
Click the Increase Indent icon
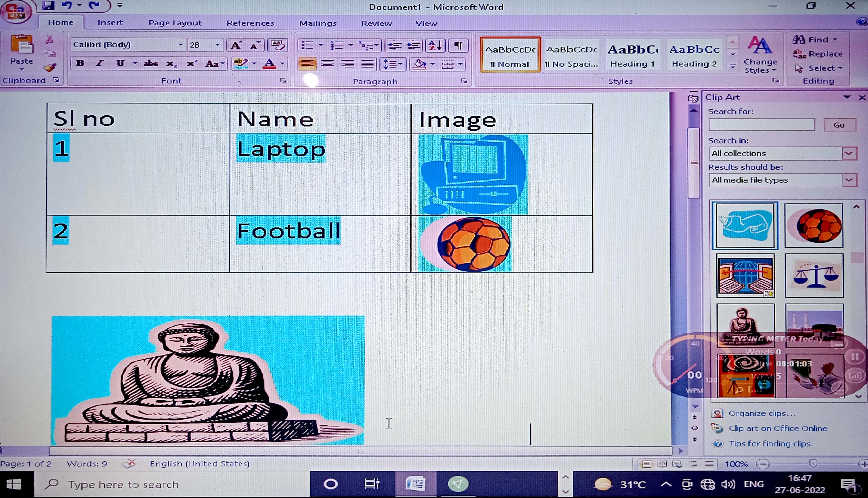414,45
